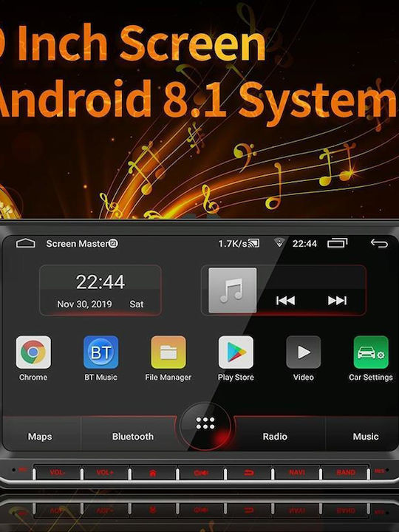399x532 pixels.
Task: Tap the Sat weekday text
Action: pos(137,304)
